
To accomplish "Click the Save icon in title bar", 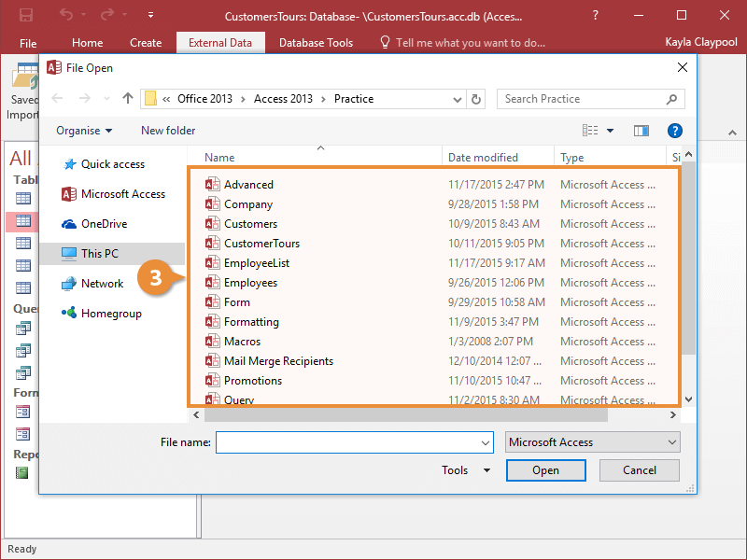I will coord(26,16).
